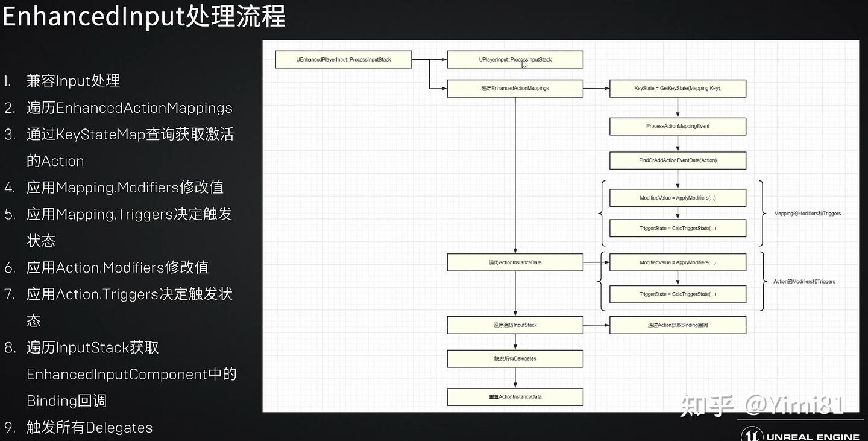Select the UPlayerInput::ProcessInputStack node
Viewport: 868px width, 441px height.
pos(515,60)
